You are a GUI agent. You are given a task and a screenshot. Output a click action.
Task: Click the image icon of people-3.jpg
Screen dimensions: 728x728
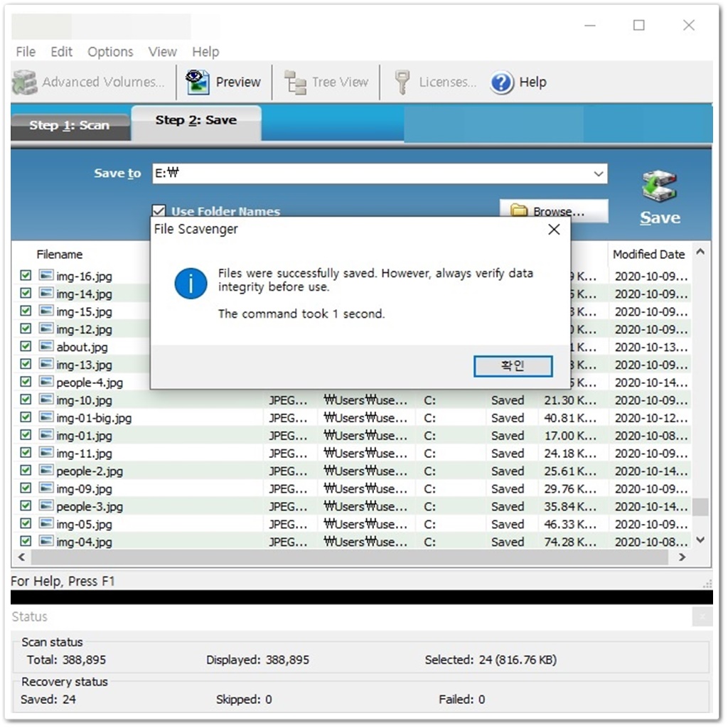click(x=45, y=505)
